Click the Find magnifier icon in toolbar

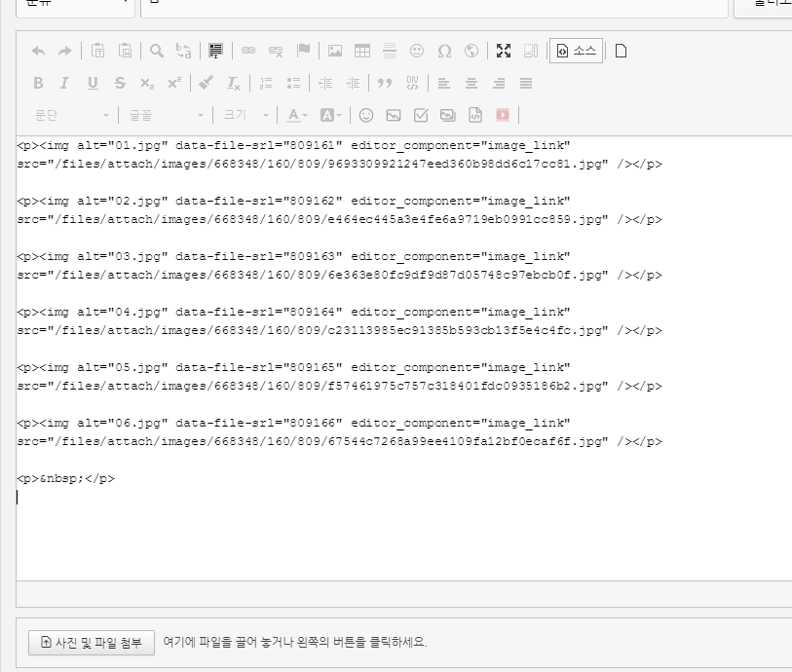(x=156, y=51)
